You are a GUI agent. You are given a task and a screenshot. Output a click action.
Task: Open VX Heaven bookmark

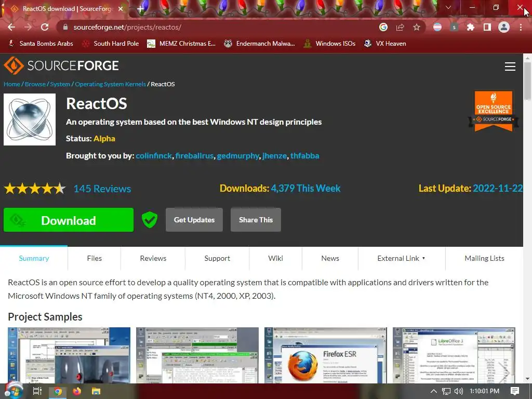coord(385,44)
